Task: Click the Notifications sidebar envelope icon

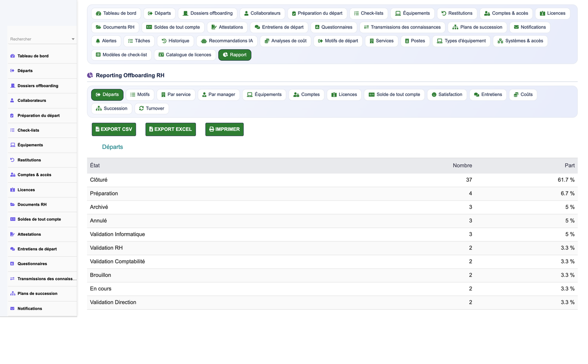Action: click(12, 309)
